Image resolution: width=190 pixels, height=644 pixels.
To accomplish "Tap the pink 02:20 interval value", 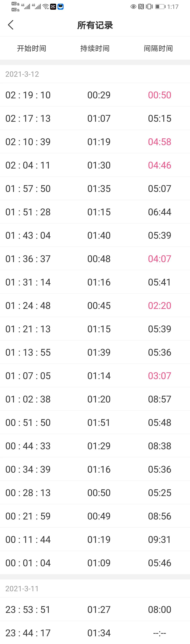I will click(x=160, y=306).
